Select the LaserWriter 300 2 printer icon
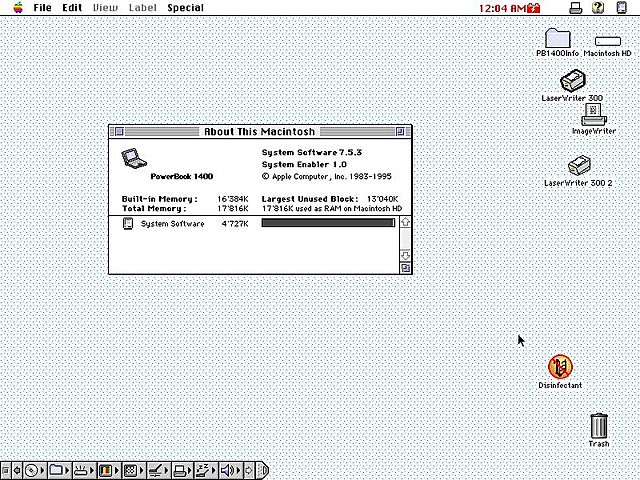This screenshot has width=640, height=480. pyautogui.click(x=579, y=166)
